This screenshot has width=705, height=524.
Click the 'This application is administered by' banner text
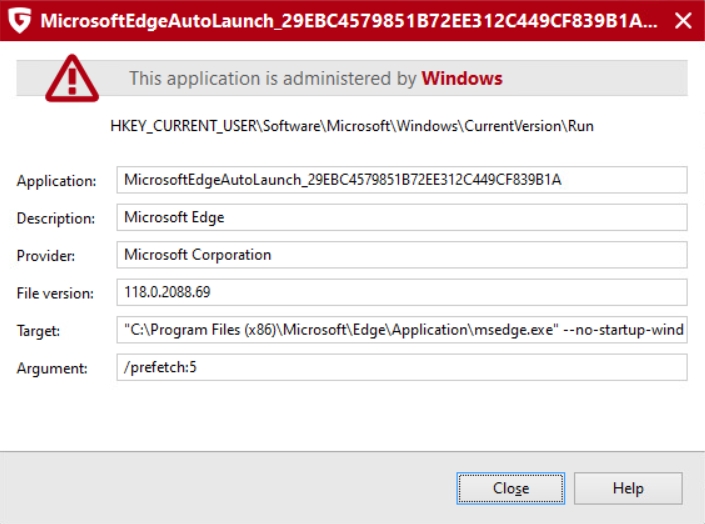273,78
